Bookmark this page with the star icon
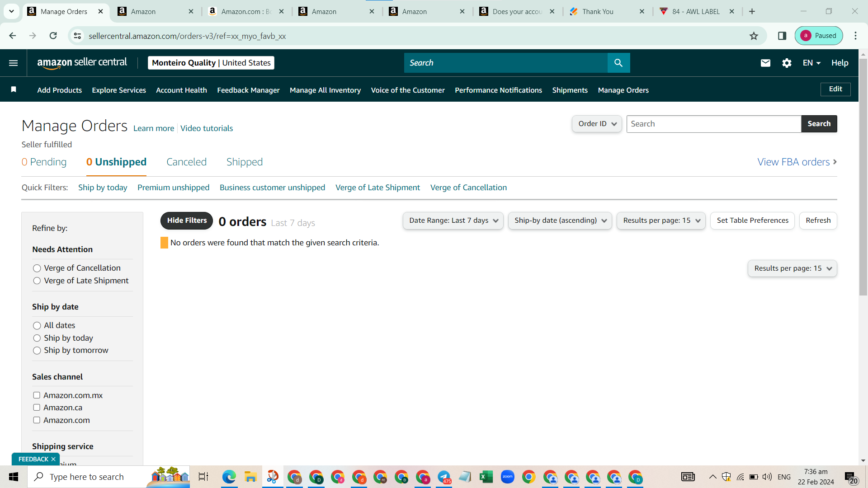Viewport: 868px width, 488px height. [754, 36]
